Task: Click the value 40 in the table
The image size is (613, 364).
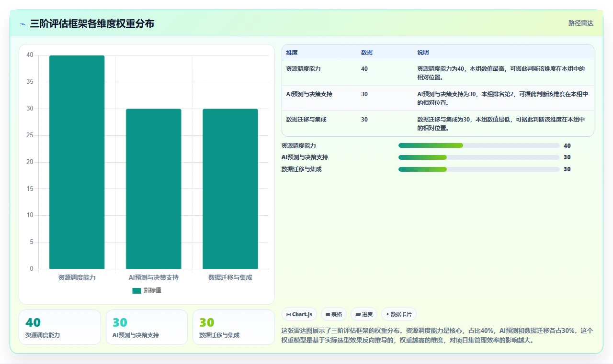Action: coord(364,69)
